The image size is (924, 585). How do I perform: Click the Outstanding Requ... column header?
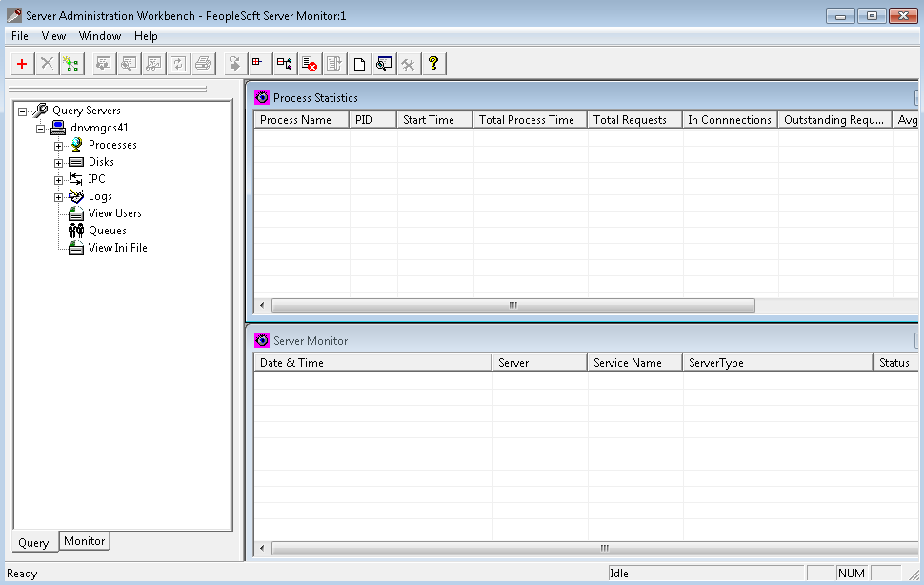point(834,120)
